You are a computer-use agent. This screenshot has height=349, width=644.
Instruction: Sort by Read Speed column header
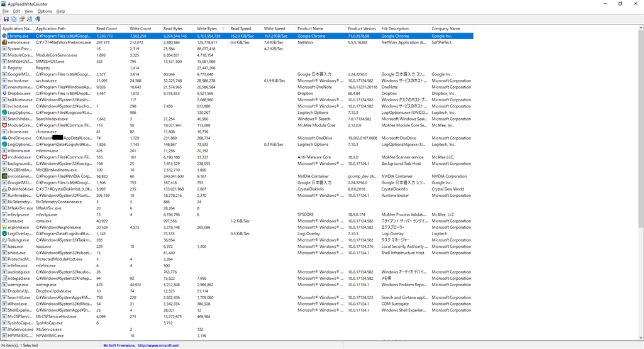point(246,29)
